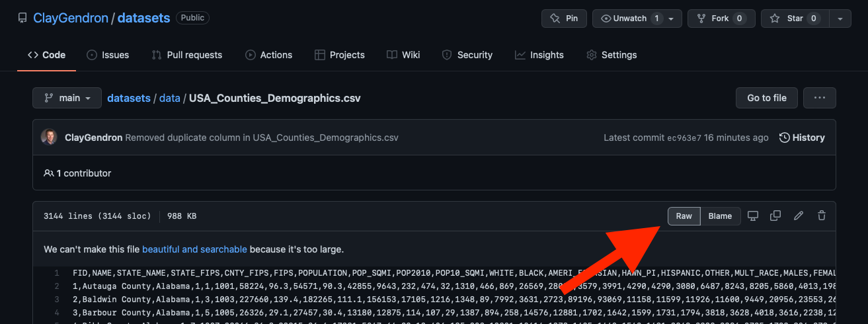The width and height of the screenshot is (868, 324).
Task: Switch to the Code tab
Action: (46, 55)
